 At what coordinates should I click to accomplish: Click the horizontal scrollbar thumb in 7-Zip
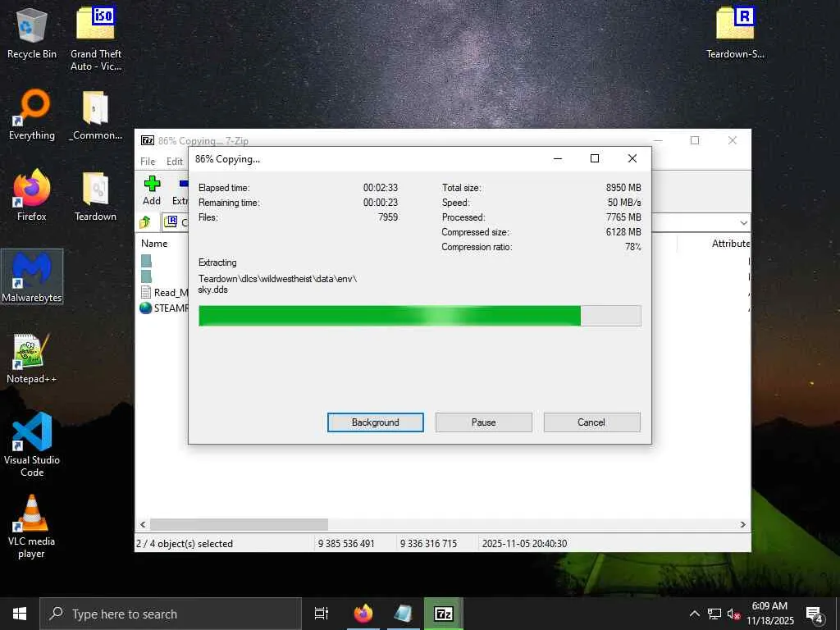coord(239,524)
